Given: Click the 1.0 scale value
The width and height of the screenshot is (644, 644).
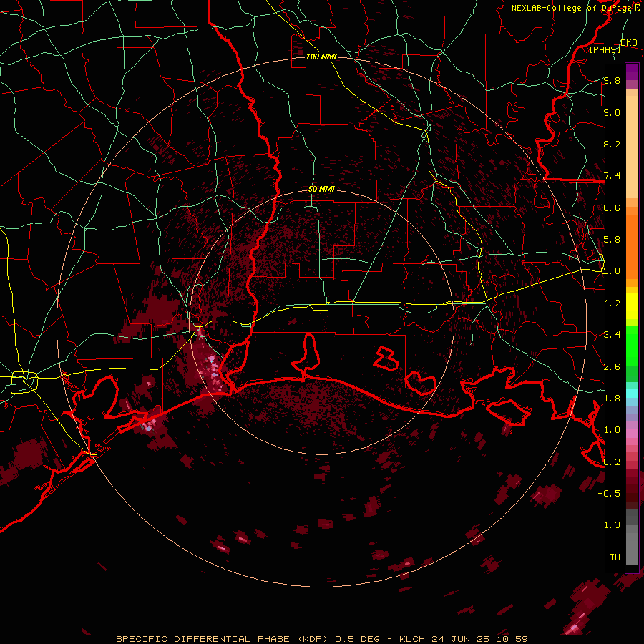Looking at the screenshot, I should 612,431.
